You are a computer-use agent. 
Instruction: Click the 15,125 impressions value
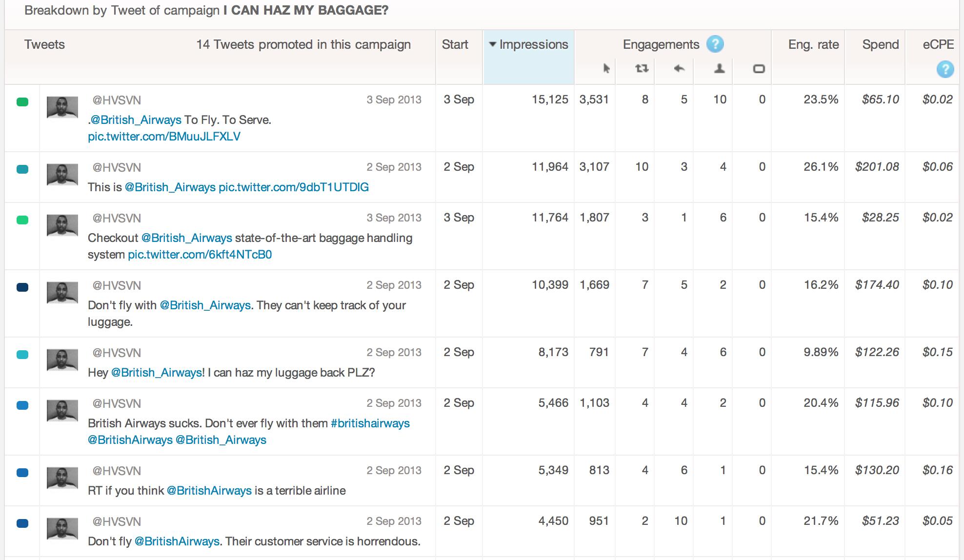click(x=550, y=100)
